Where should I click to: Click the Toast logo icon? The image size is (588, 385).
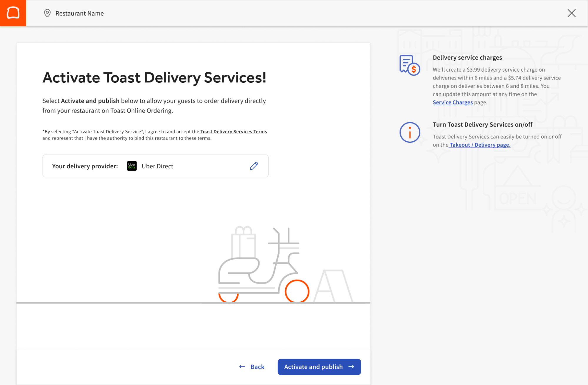point(13,13)
